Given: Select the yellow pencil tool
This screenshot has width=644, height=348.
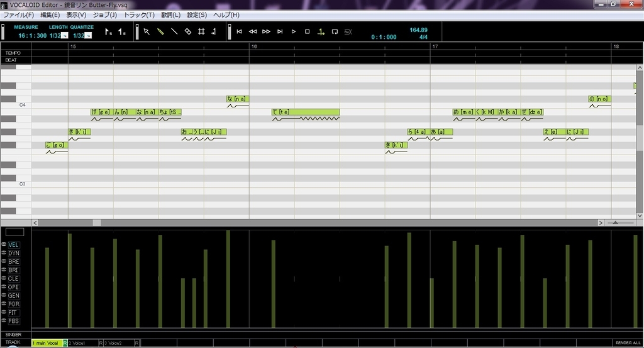Looking at the screenshot, I should point(160,31).
